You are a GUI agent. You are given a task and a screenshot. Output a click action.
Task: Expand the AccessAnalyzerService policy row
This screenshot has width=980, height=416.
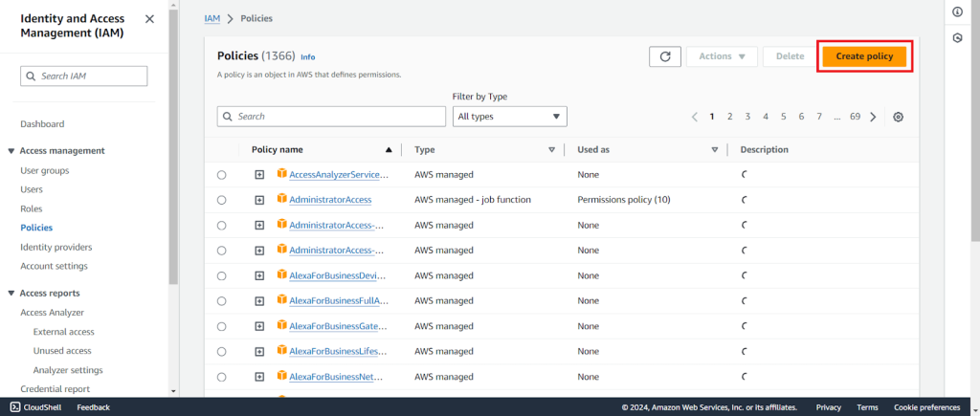point(259,175)
